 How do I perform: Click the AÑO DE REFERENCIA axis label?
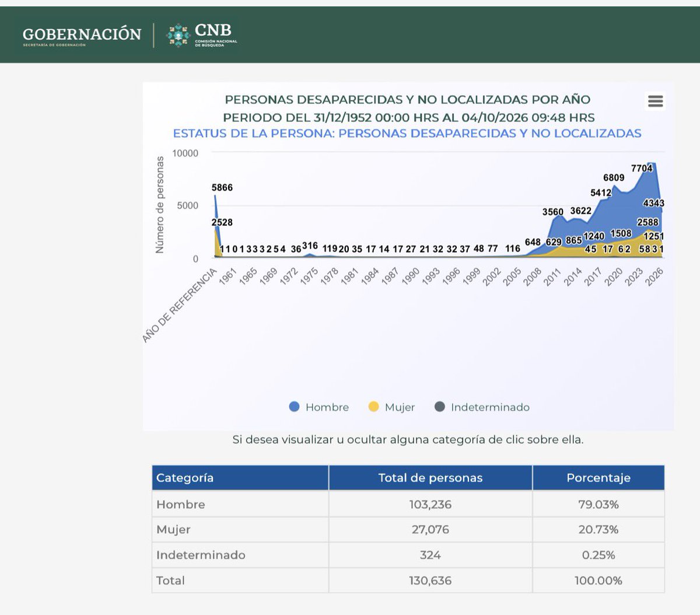[180, 305]
